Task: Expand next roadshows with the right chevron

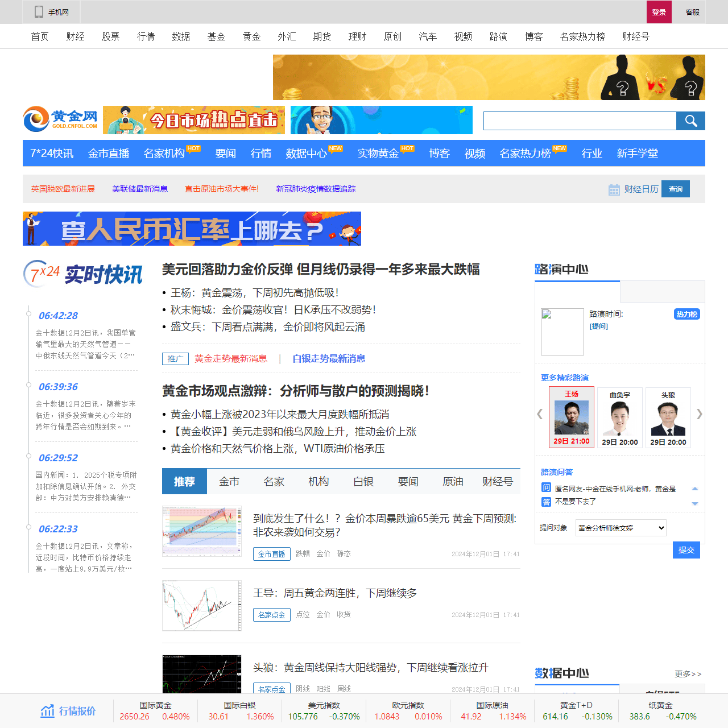Action: tap(700, 414)
